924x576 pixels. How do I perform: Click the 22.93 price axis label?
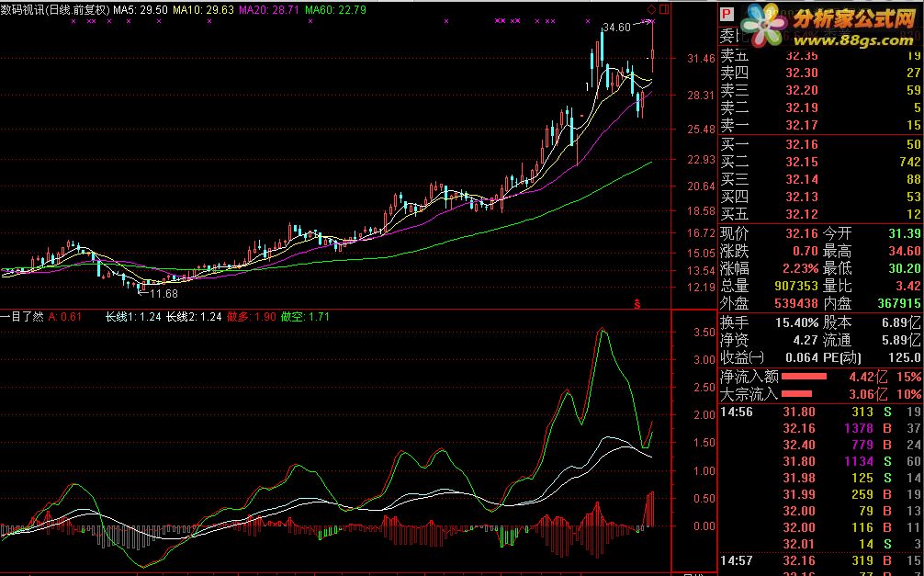(x=701, y=160)
